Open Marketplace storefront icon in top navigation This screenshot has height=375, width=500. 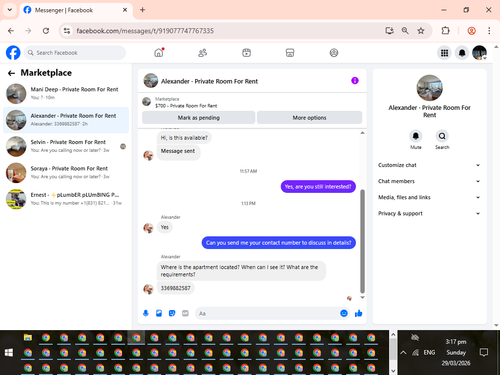click(x=290, y=53)
